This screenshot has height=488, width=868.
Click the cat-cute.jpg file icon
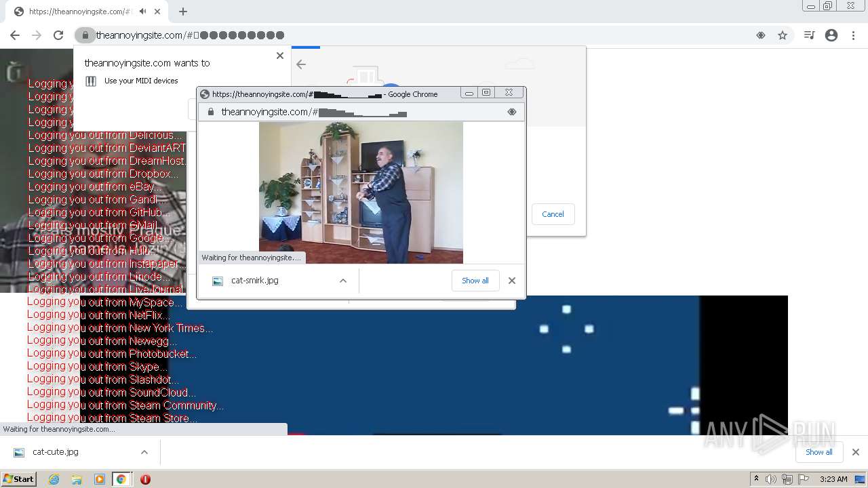[x=19, y=452]
